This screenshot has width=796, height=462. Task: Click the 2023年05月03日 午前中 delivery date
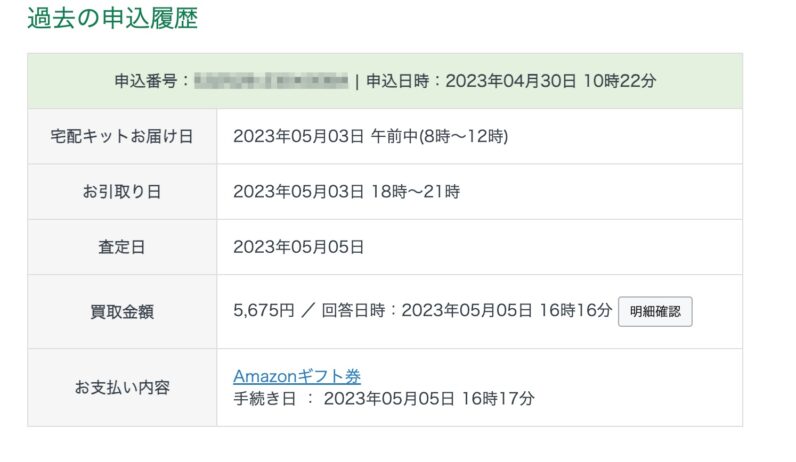(x=371, y=136)
